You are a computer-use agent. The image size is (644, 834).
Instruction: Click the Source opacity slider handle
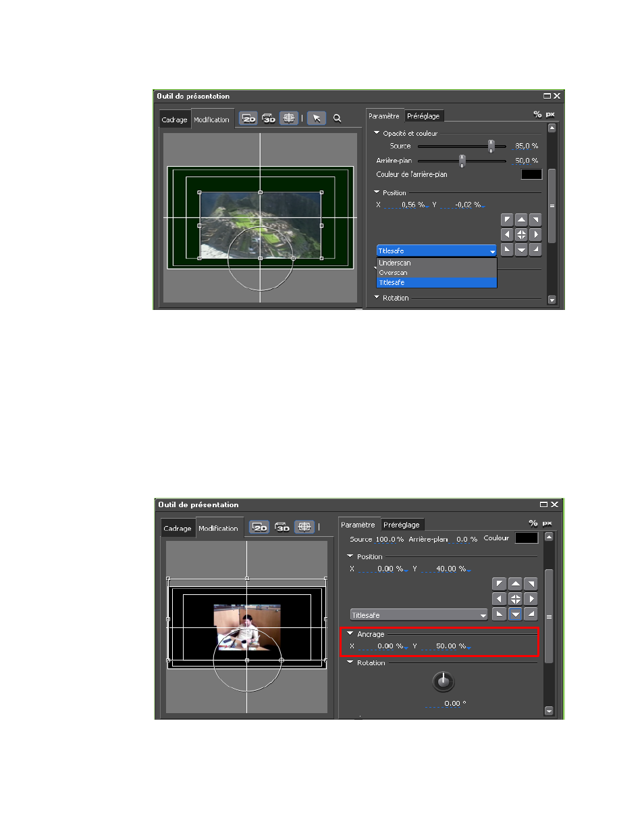tap(491, 146)
